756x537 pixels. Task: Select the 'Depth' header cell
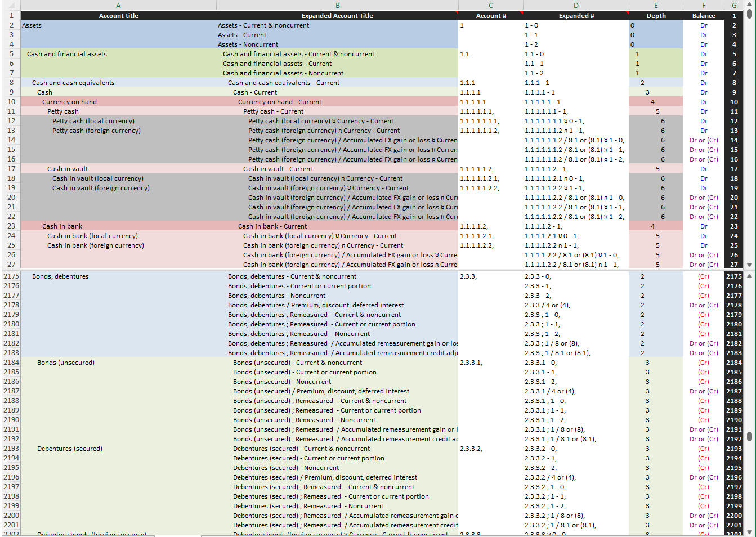click(656, 16)
